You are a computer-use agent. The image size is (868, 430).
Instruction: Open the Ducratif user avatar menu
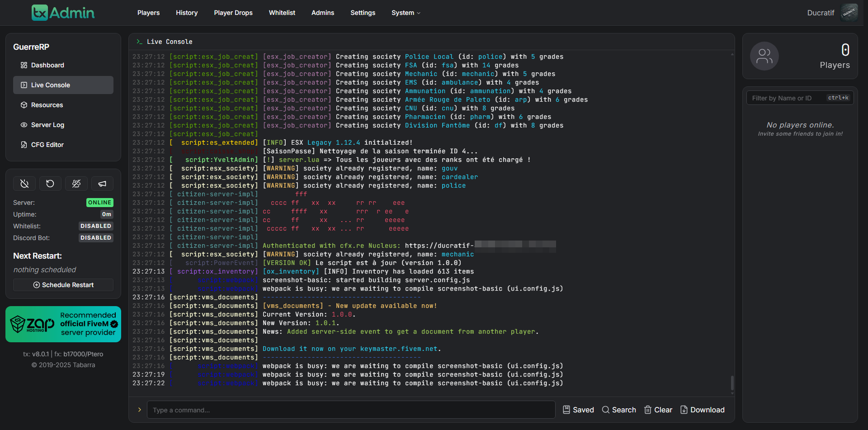click(849, 13)
